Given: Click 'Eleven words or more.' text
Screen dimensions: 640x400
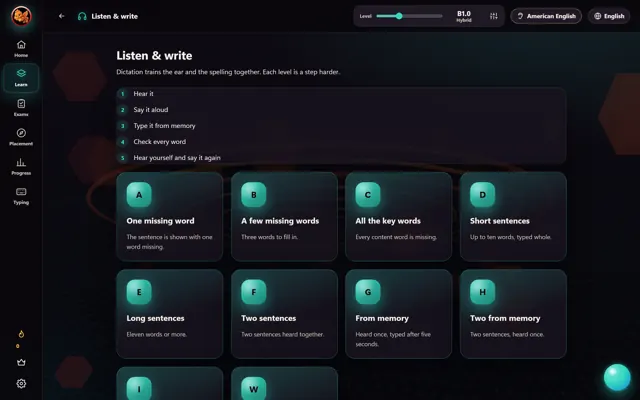Looking at the screenshot, I should pos(157,334).
